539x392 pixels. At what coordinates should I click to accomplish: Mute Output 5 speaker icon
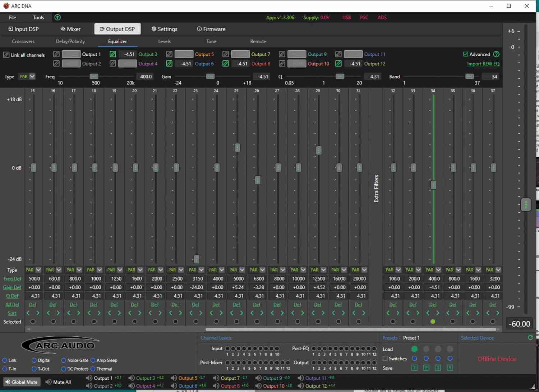174,378
